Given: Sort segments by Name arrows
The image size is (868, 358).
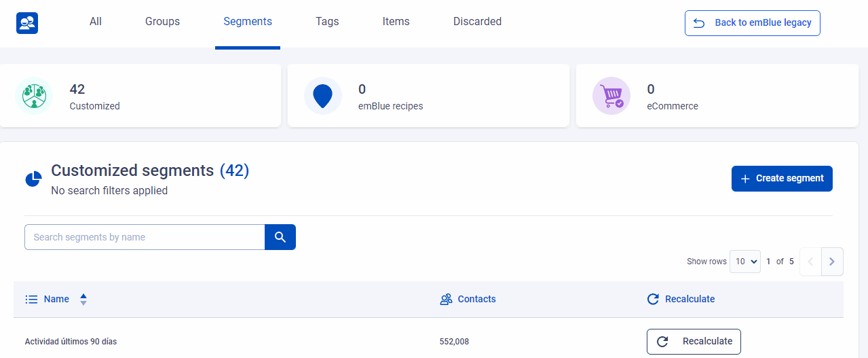Looking at the screenshot, I should [x=83, y=300].
